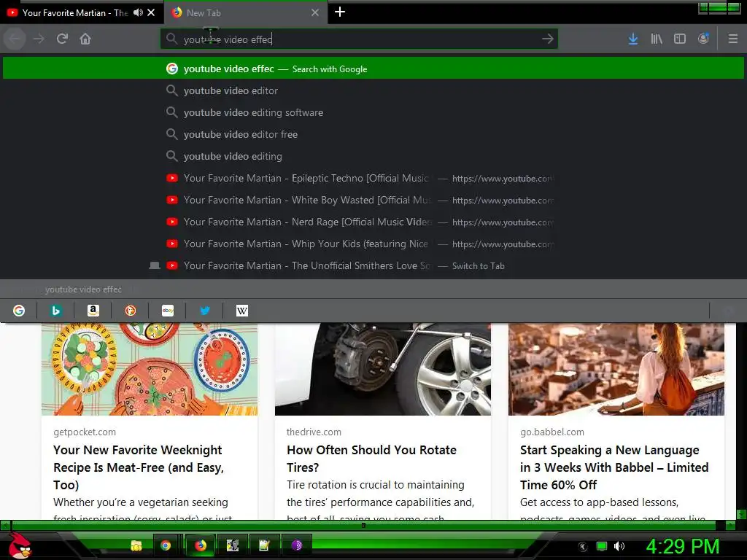This screenshot has width=747, height=560.
Task: Go to the Home page
Action: click(x=85, y=39)
